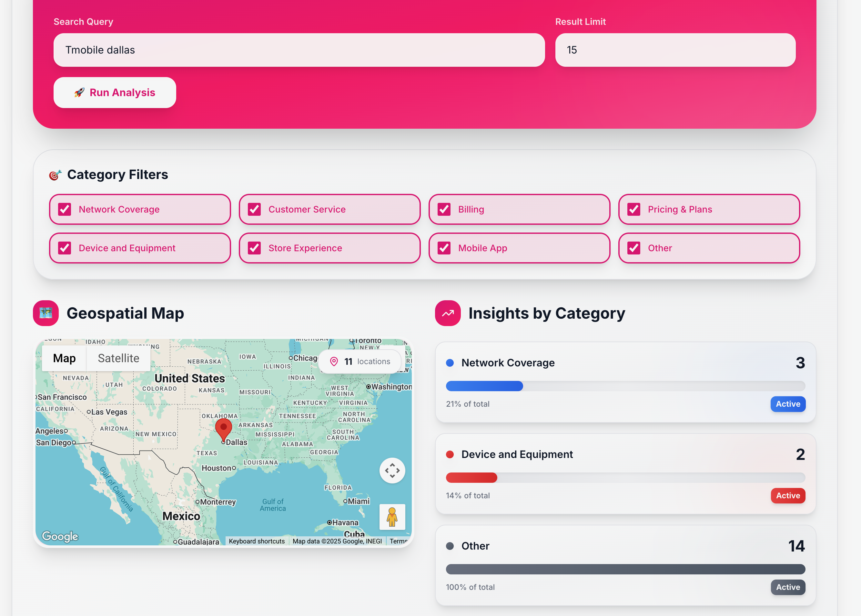861x616 pixels.
Task: Uncheck the Pricing & Plans filter
Action: click(x=634, y=209)
